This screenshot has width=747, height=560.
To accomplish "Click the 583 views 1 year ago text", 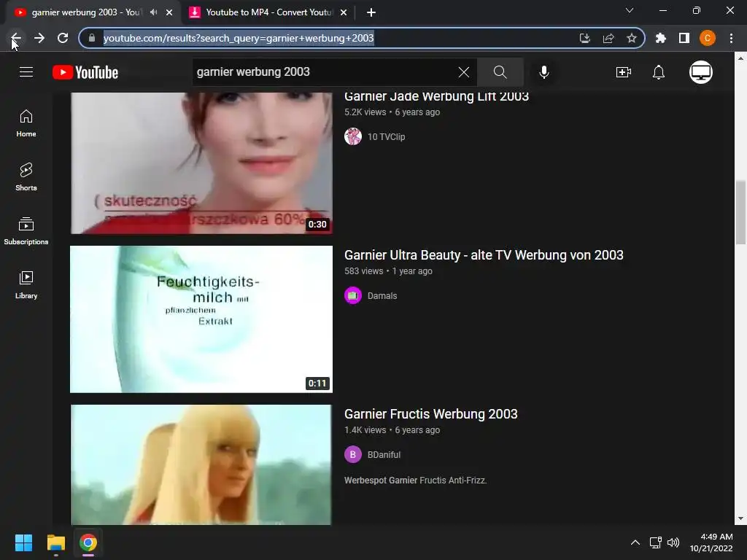I will click(x=388, y=271).
